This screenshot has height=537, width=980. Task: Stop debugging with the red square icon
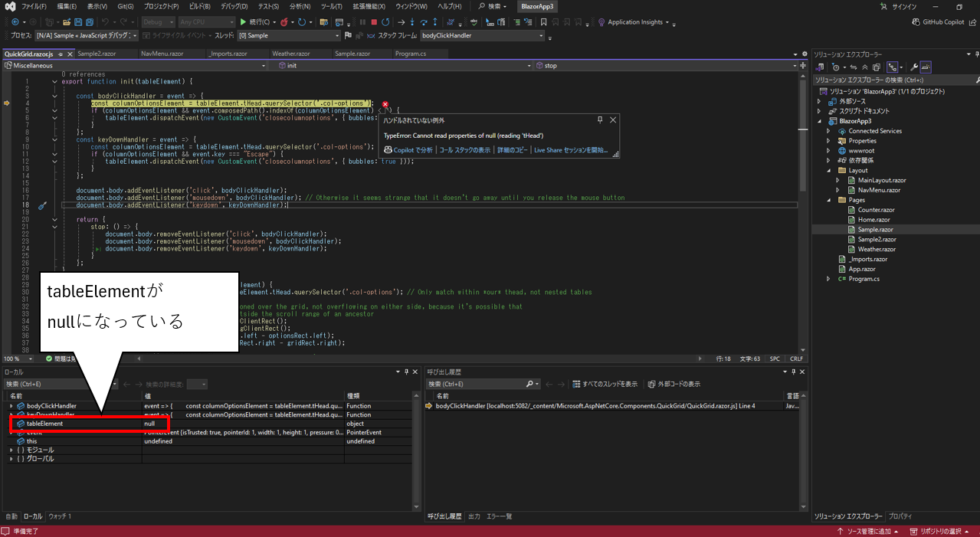(x=373, y=22)
